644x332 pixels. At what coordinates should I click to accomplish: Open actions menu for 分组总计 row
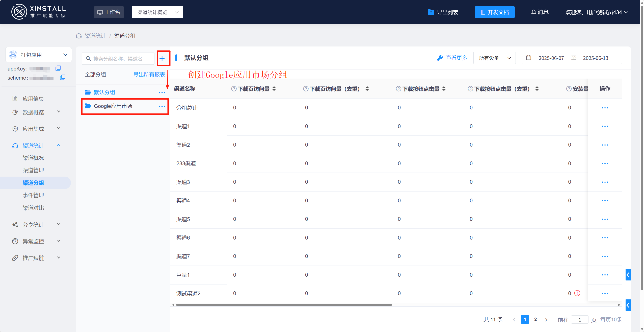pos(605,108)
